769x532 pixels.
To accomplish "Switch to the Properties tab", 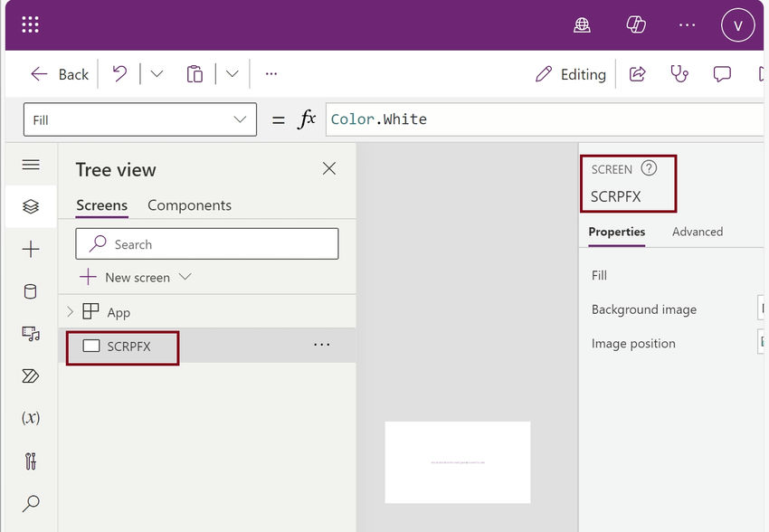I will 616,232.
